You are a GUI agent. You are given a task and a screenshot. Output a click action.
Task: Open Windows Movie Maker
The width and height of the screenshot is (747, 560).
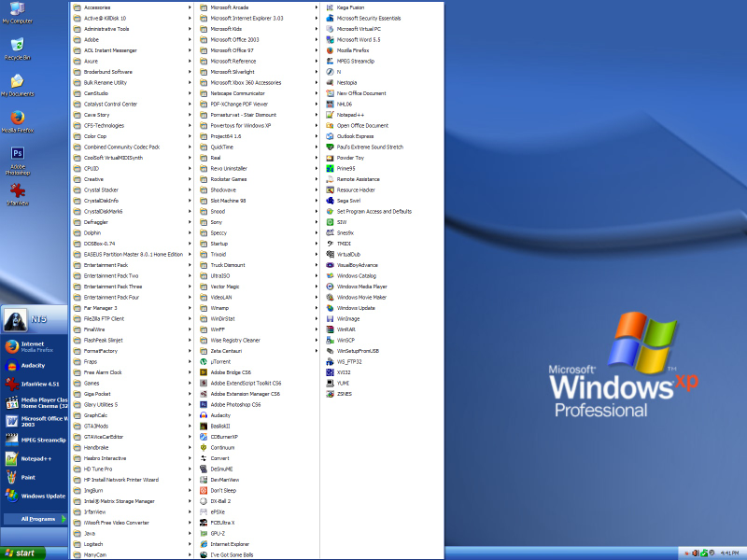(x=361, y=297)
